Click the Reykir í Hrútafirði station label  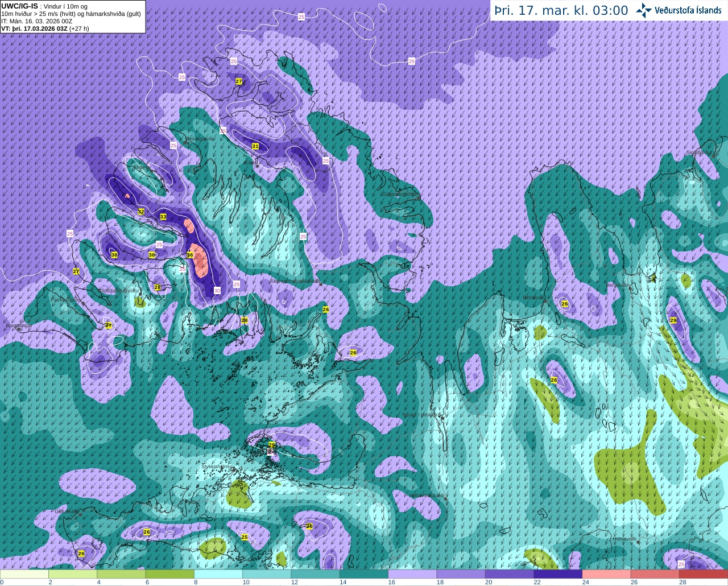click(421, 415)
